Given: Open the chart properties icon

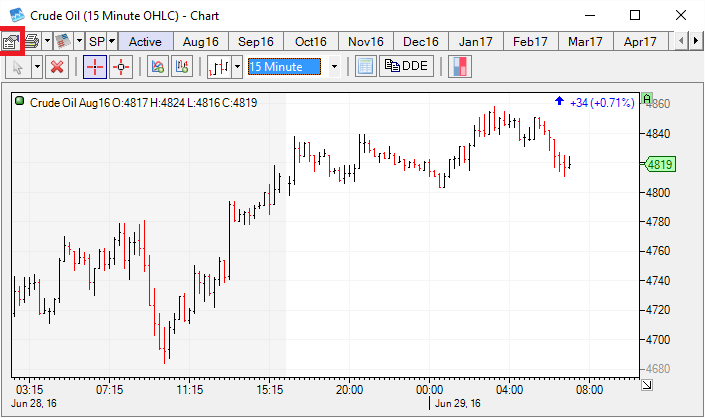Looking at the screenshot, I should [x=11, y=41].
